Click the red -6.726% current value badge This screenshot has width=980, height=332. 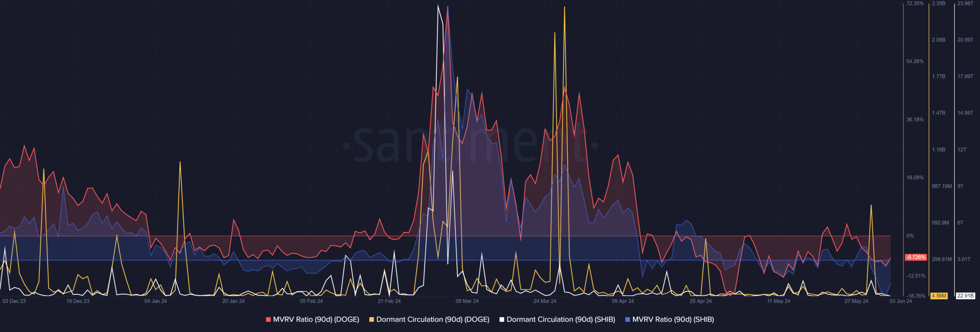(916, 257)
